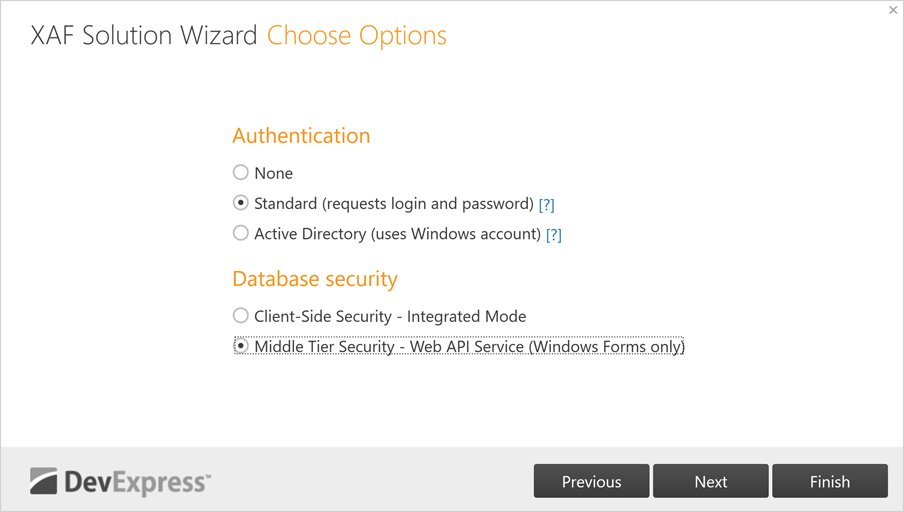
Task: Click the "Choose Options" wizard title
Action: pos(356,36)
